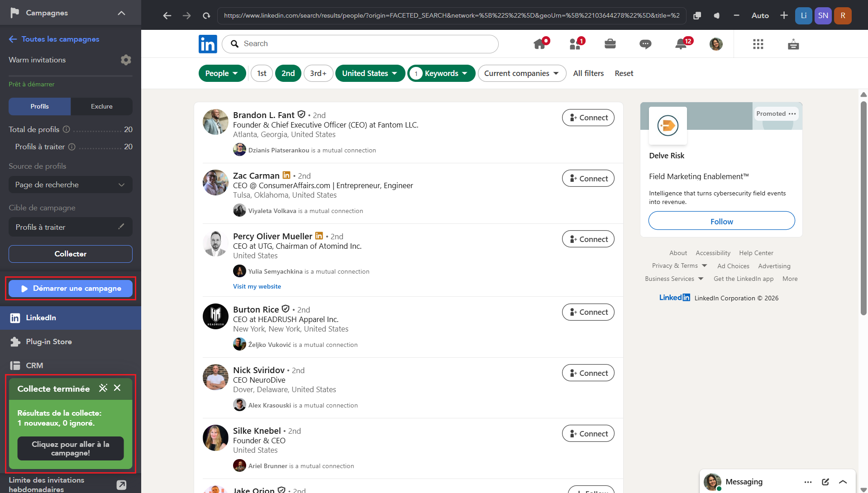Image resolution: width=868 pixels, height=493 pixels.
Task: Click the page vertical scrollbar
Action: [863, 208]
